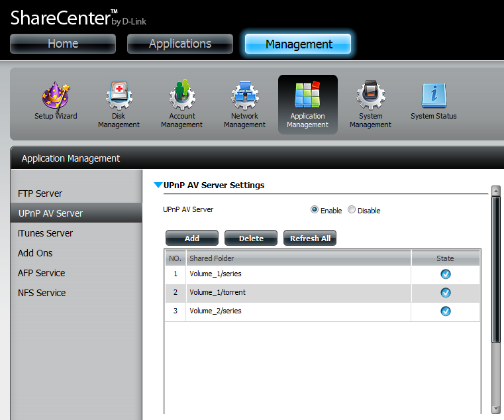Select the Volume_1/torrent folder row
Image resolution: width=504 pixels, height=420 pixels.
click(x=323, y=293)
